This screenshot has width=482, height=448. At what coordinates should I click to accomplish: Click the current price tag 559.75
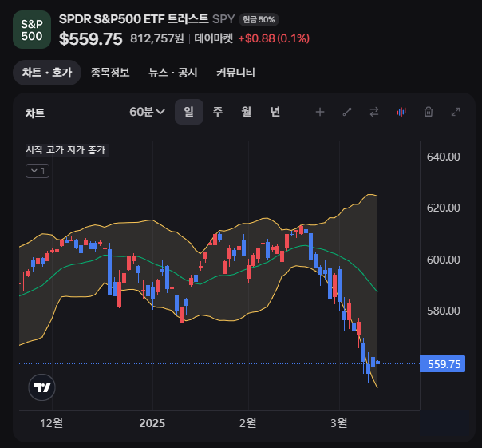442,364
